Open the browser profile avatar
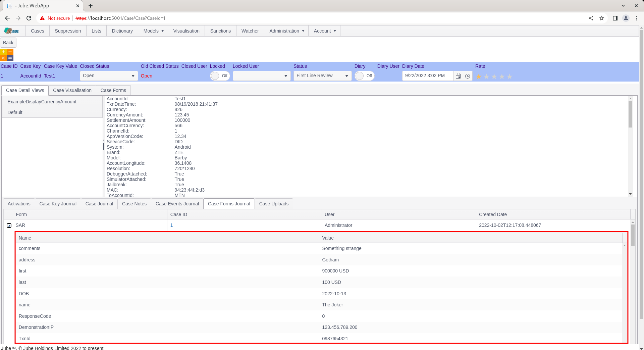Screen dimensions: 644x350 [626, 18]
